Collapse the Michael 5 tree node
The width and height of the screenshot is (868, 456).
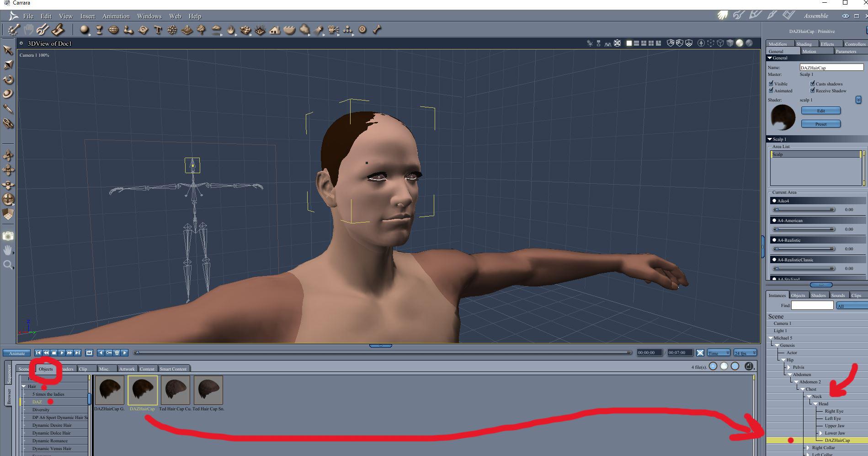771,338
